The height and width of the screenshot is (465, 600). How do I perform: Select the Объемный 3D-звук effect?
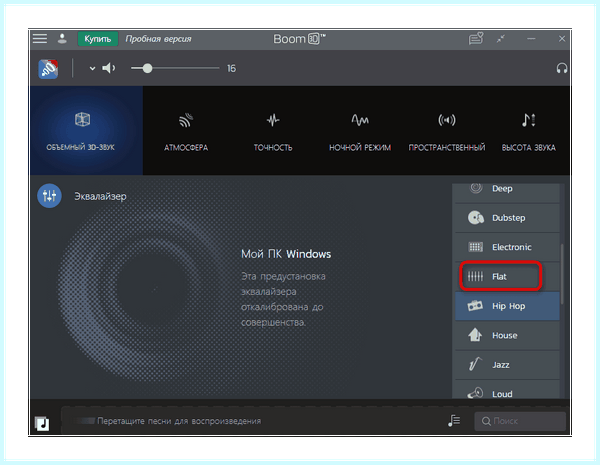86,131
